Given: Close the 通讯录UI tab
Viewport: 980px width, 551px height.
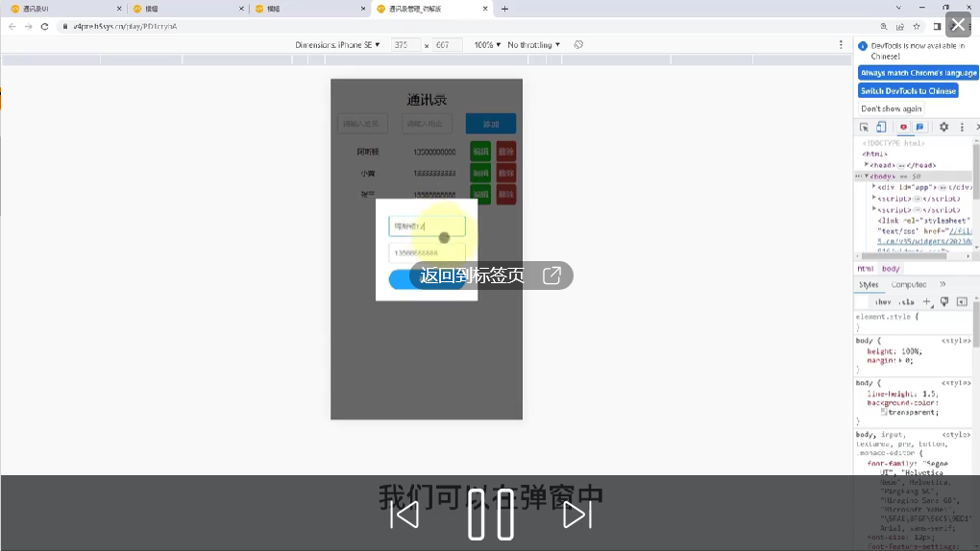Looking at the screenshot, I should click(119, 9).
